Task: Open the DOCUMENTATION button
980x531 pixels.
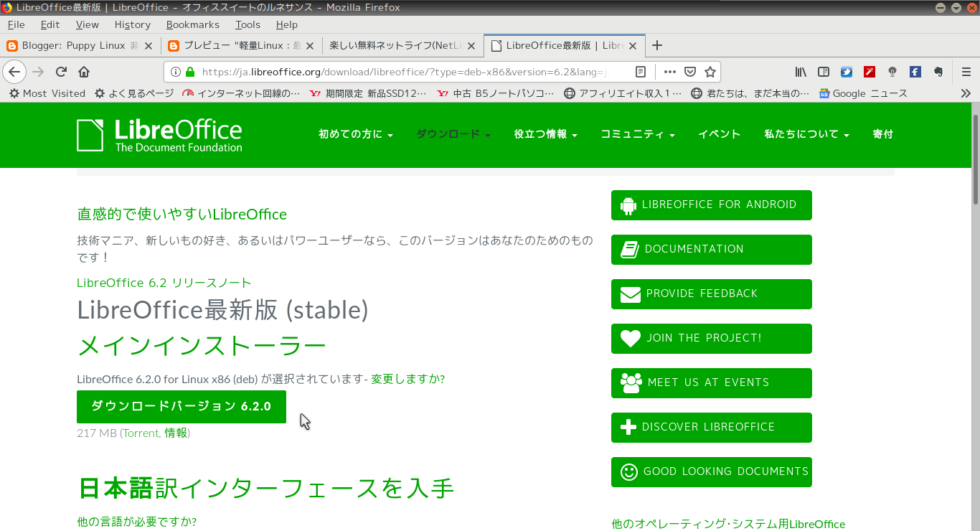Action: (712, 250)
